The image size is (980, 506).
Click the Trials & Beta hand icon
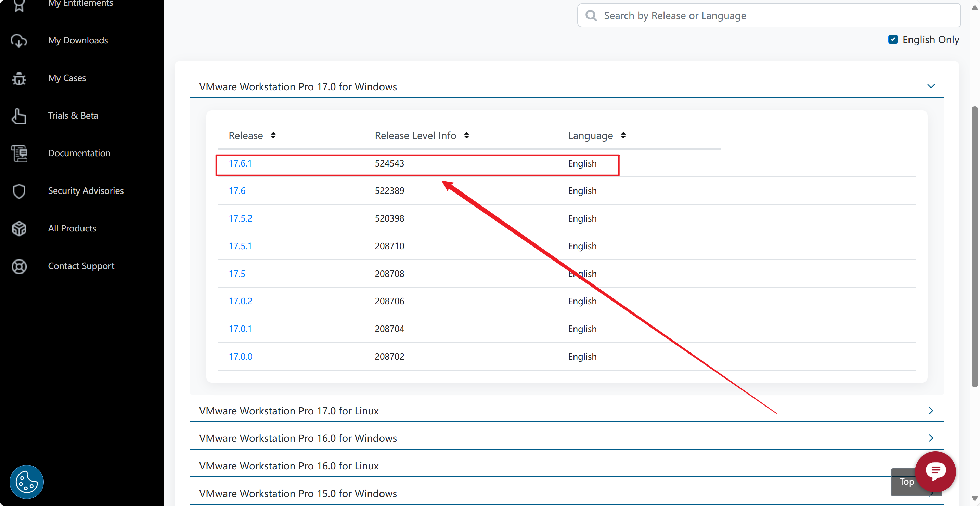[18, 116]
